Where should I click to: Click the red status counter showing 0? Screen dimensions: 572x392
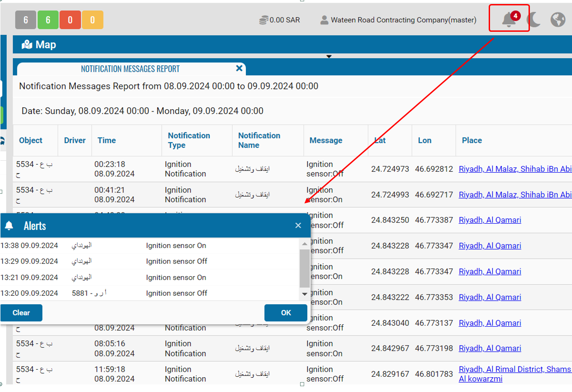(x=70, y=20)
